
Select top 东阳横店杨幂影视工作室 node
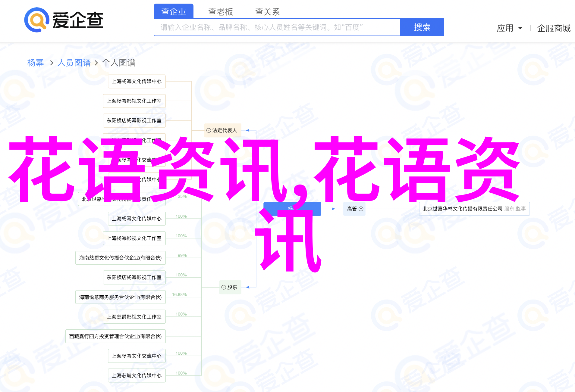(x=134, y=120)
